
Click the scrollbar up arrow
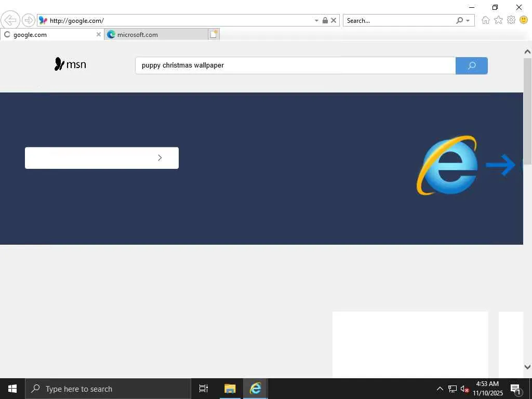click(x=527, y=51)
